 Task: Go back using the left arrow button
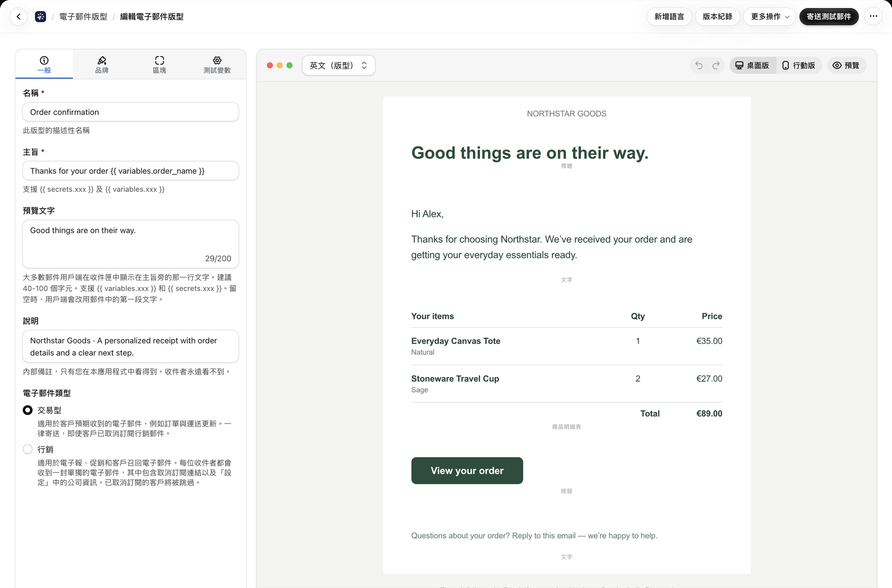click(x=19, y=17)
